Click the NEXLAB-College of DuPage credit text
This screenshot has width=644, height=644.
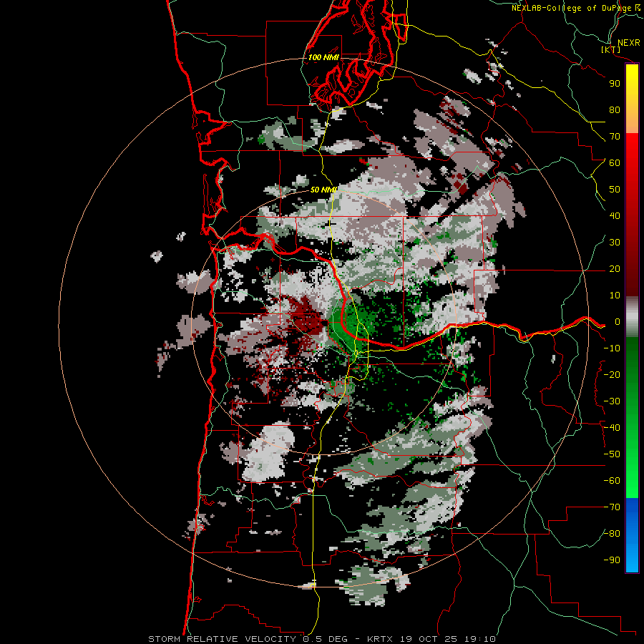pos(575,7)
